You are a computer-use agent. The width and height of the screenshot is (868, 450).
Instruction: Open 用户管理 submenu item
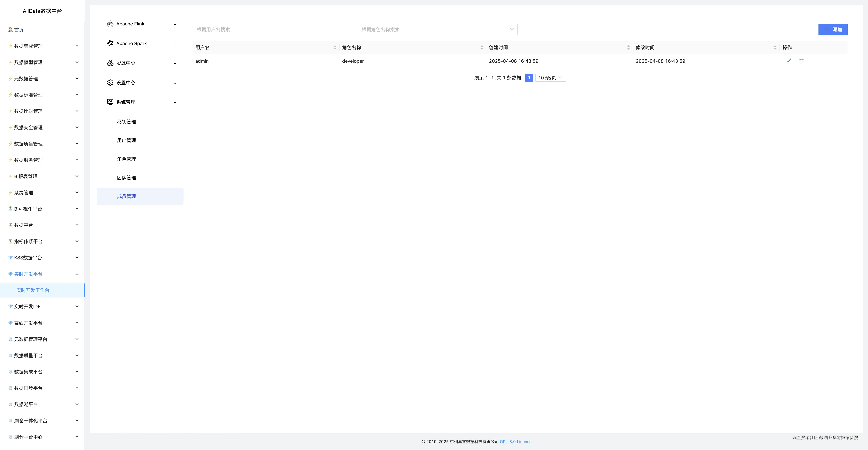(x=126, y=140)
